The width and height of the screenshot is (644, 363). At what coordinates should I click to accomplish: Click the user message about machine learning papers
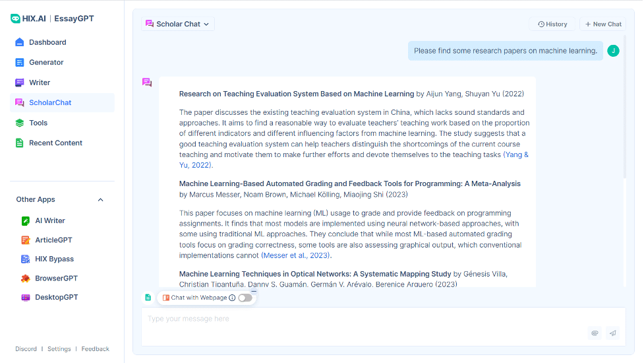coord(505,51)
